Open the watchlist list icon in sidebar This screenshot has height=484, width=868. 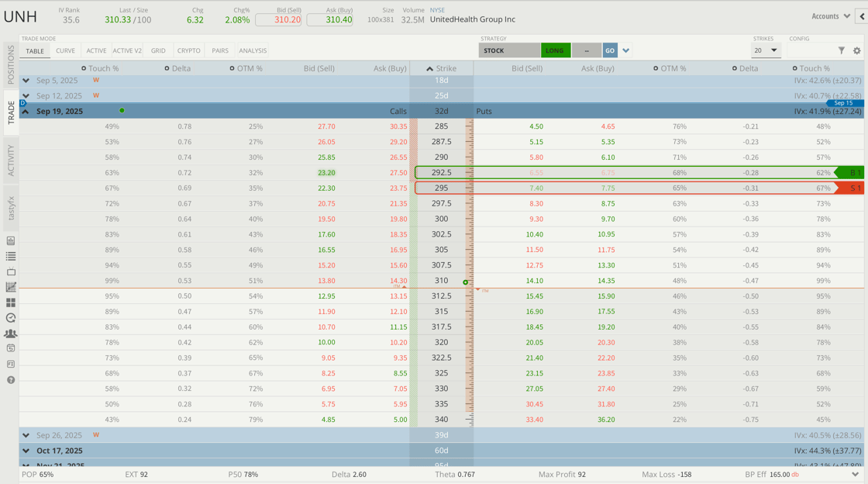pyautogui.click(x=11, y=257)
